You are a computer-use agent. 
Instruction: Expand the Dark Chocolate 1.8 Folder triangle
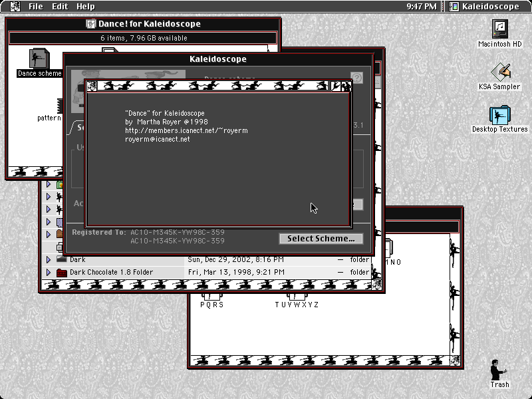coord(49,272)
